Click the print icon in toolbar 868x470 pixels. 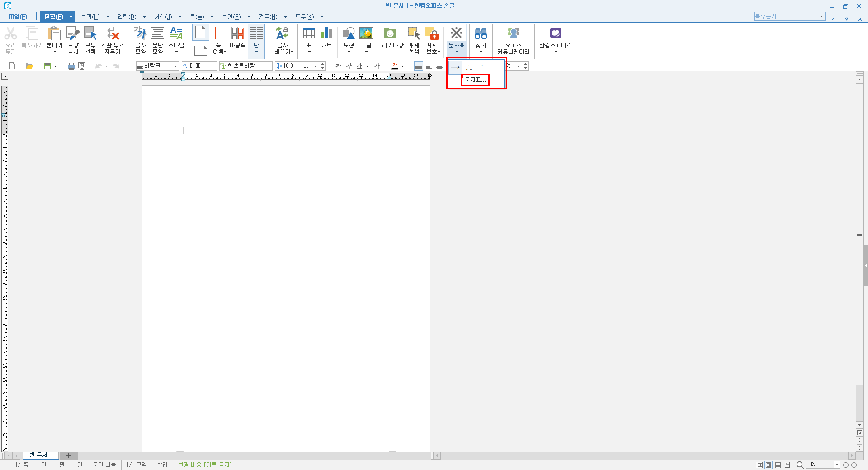pos(71,66)
